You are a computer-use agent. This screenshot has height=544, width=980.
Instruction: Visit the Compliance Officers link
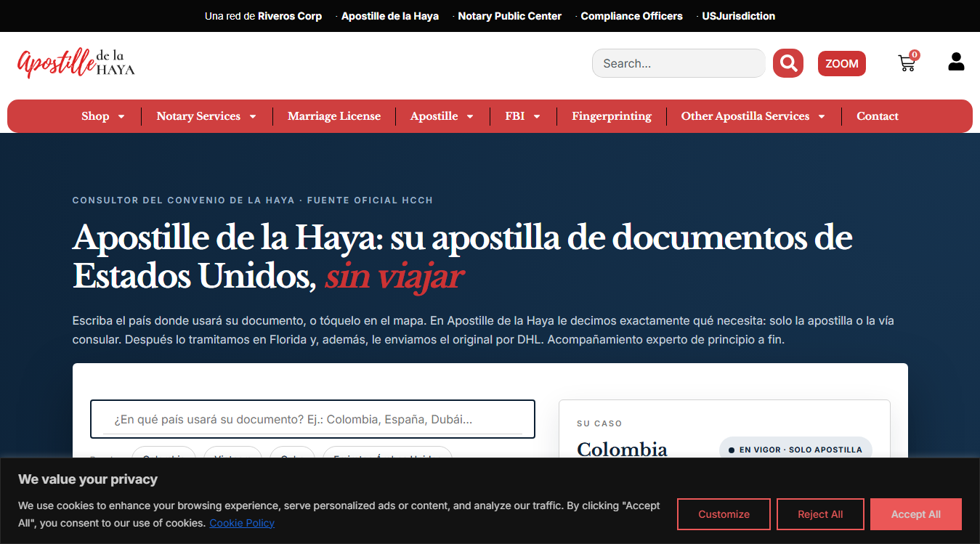coord(632,16)
